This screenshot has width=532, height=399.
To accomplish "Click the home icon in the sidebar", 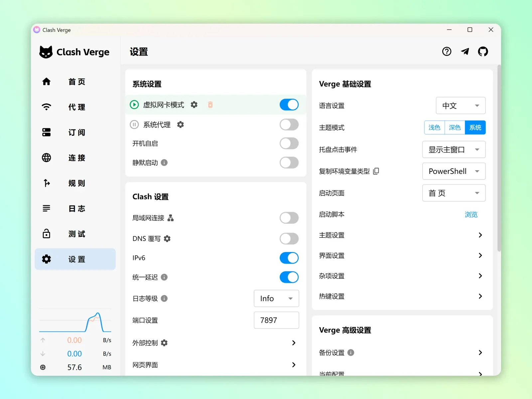I will point(47,81).
